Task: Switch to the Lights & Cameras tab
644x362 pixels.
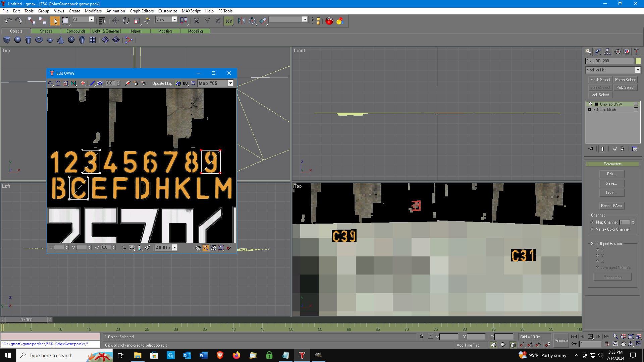Action: point(106,31)
